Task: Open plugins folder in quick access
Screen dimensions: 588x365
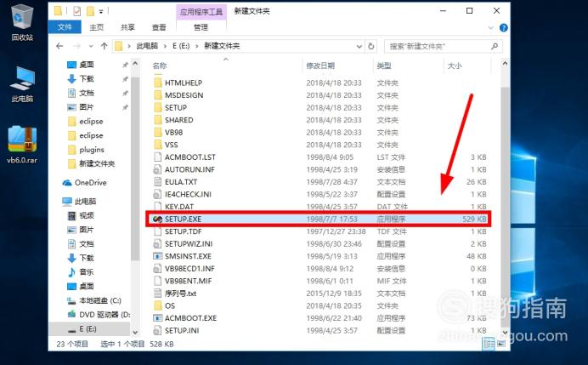Action: [x=87, y=150]
